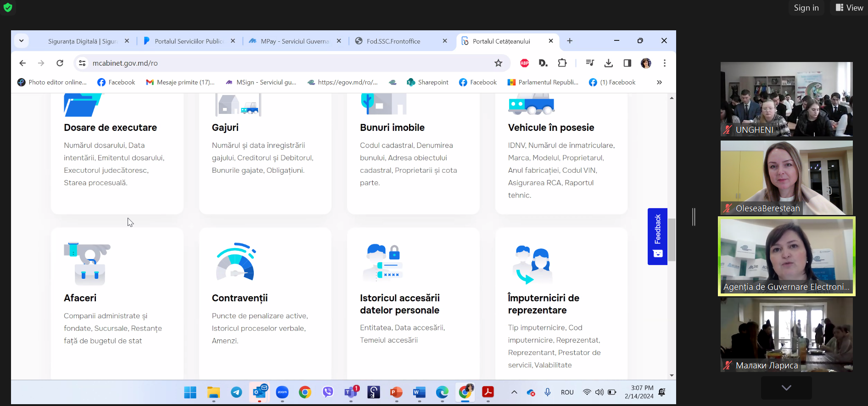The height and width of the screenshot is (406, 868).
Task: Toggle the browser side panel
Action: point(627,63)
